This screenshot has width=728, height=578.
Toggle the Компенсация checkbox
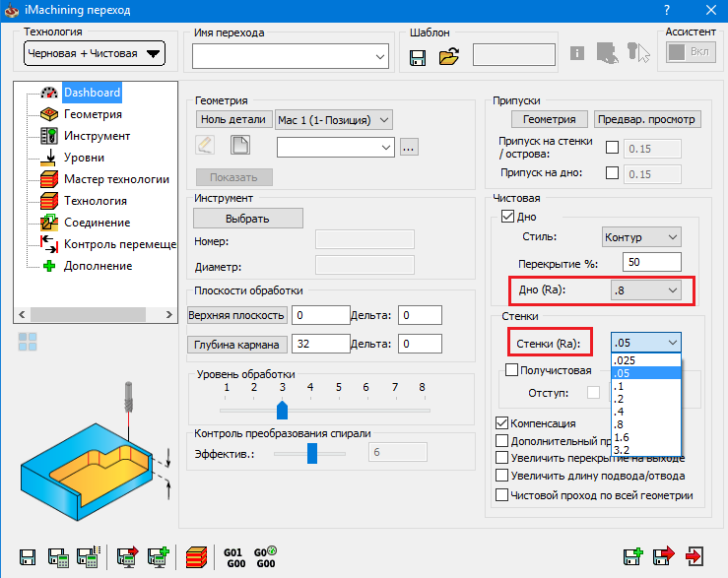click(x=501, y=423)
